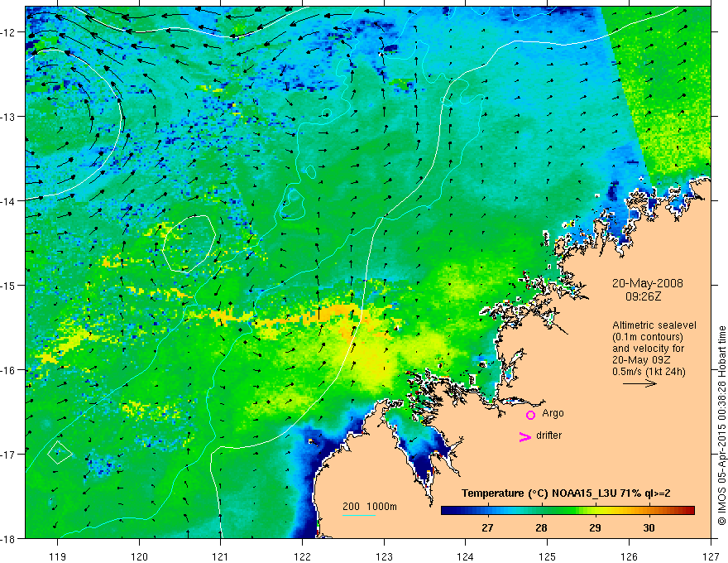The height and width of the screenshot is (563, 728).
Task: Click the latitude axis label '-17'
Action: point(8,454)
